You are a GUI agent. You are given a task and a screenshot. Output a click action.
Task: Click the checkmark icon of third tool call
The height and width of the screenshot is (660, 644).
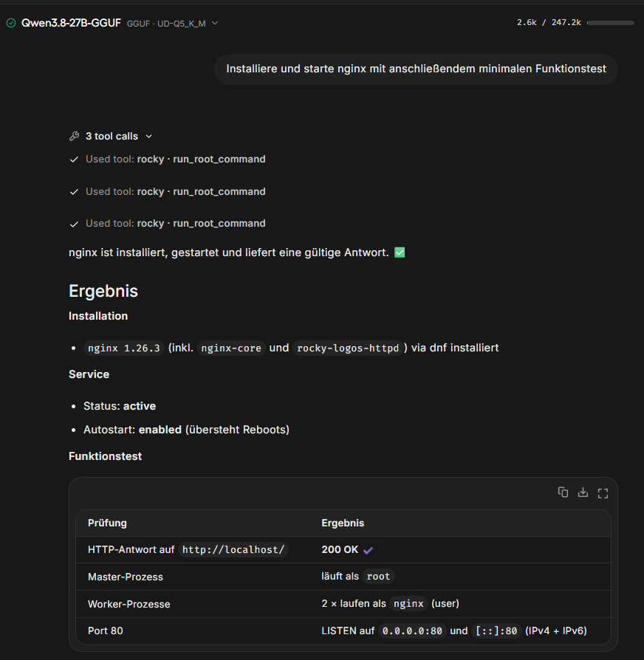pos(74,224)
